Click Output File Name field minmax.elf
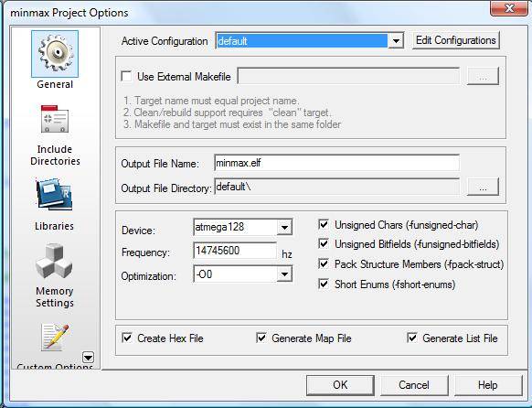 (337, 163)
